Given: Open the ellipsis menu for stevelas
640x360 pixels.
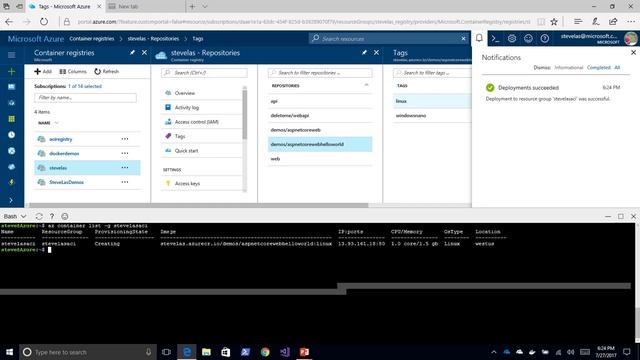Looking at the screenshot, I should point(125,168).
